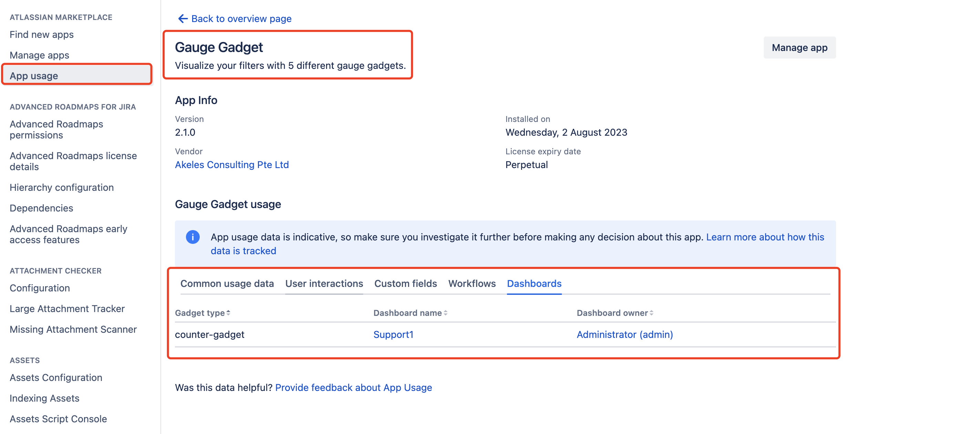The height and width of the screenshot is (434, 980).
Task: Open Administrator (admin) owner profile link
Action: click(624, 335)
